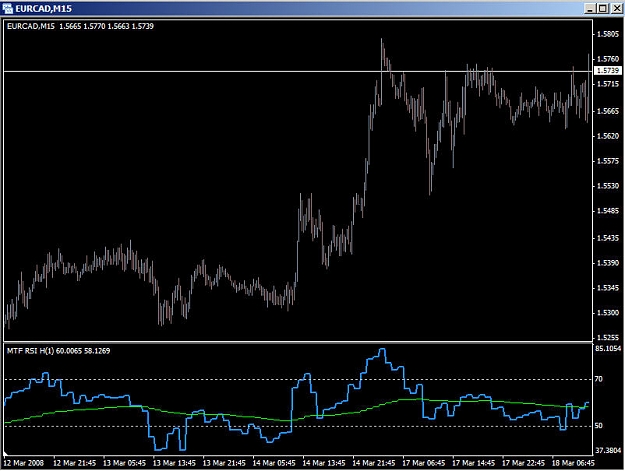Click the time label '17 Mar 14:45'
Image resolution: width=625 pixels, height=471 pixels.
click(x=473, y=463)
